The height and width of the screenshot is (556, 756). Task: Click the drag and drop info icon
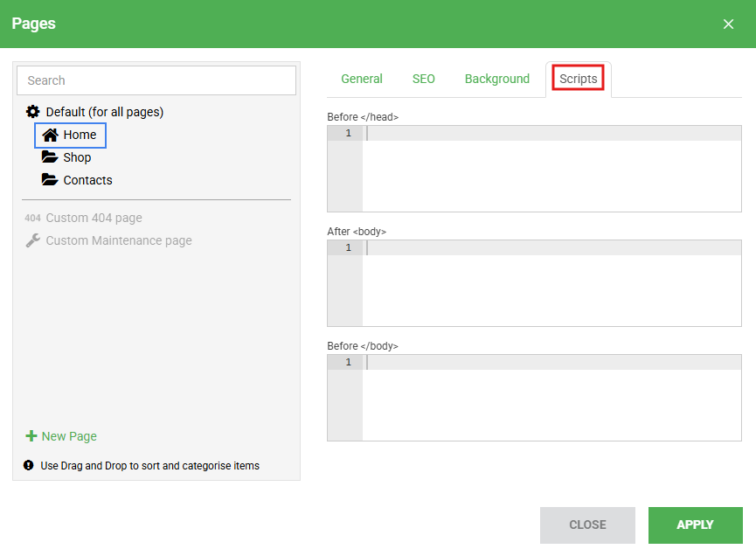click(x=29, y=466)
